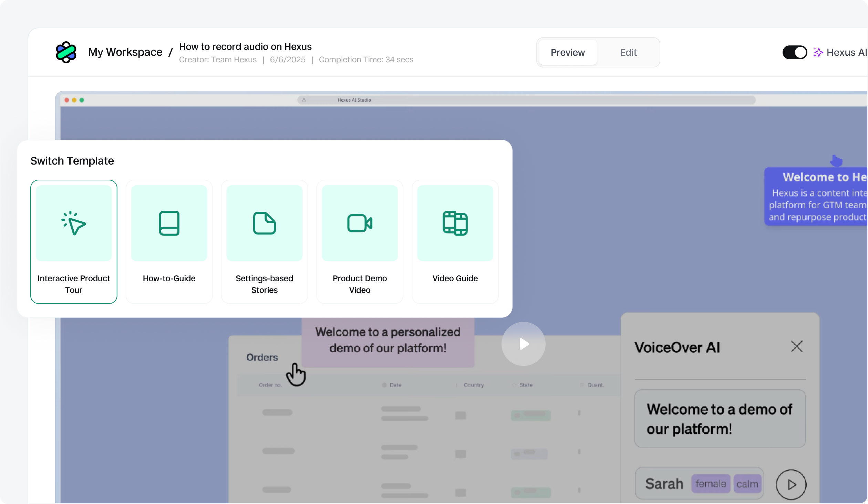Click the Hexus AI Studio address bar

[x=354, y=100]
